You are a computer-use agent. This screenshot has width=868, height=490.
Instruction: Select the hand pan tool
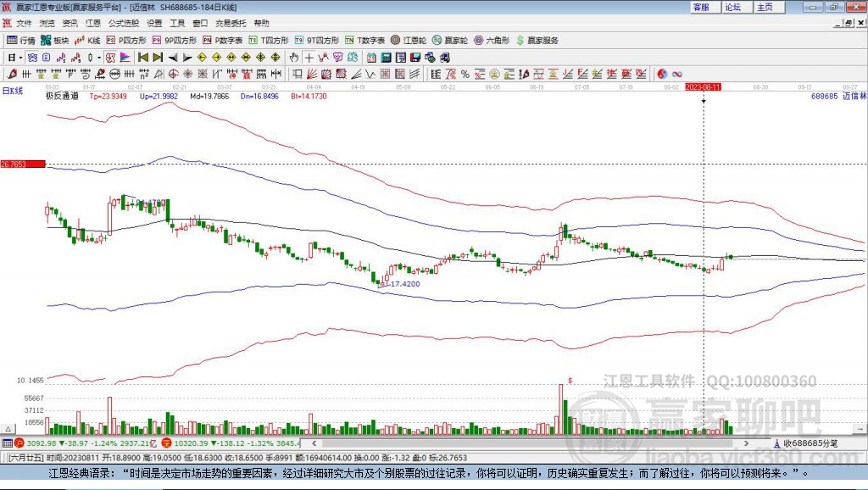(294, 58)
